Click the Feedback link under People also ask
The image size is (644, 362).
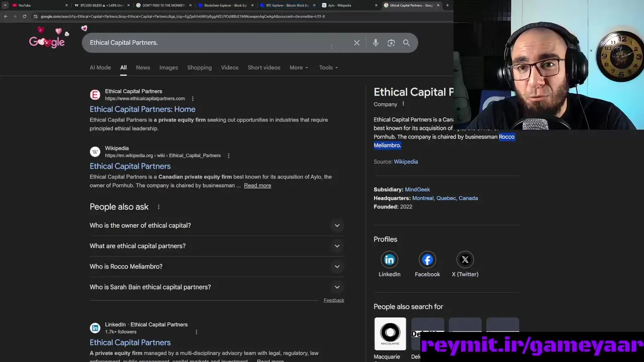334,300
